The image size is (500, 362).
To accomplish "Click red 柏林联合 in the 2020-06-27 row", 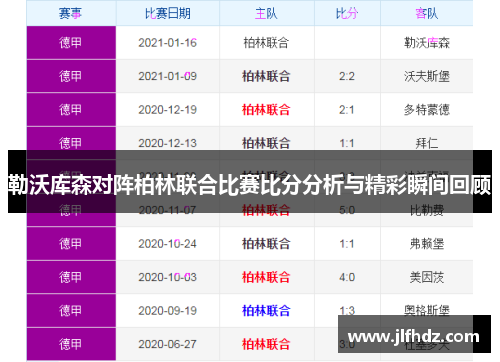I will [266, 344].
